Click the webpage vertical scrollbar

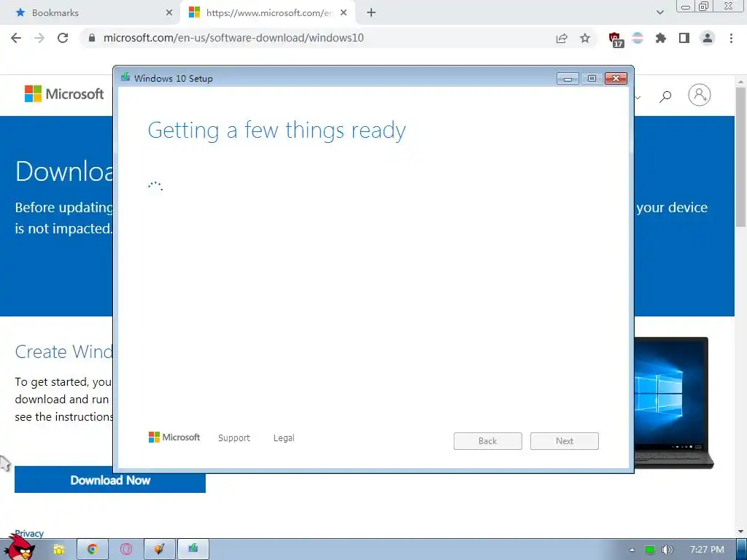tap(740, 158)
